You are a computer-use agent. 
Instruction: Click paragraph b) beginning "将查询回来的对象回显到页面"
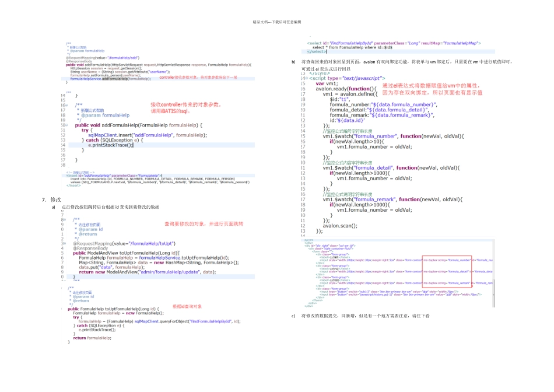coord(406,62)
